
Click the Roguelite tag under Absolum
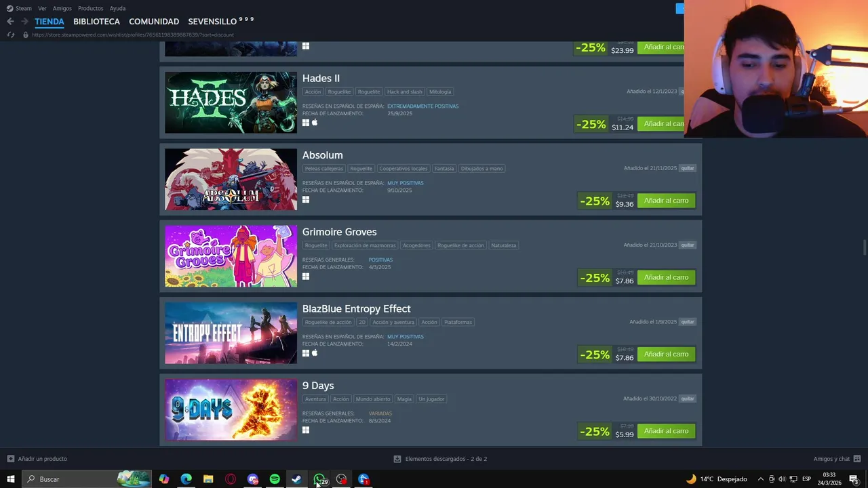click(361, 169)
